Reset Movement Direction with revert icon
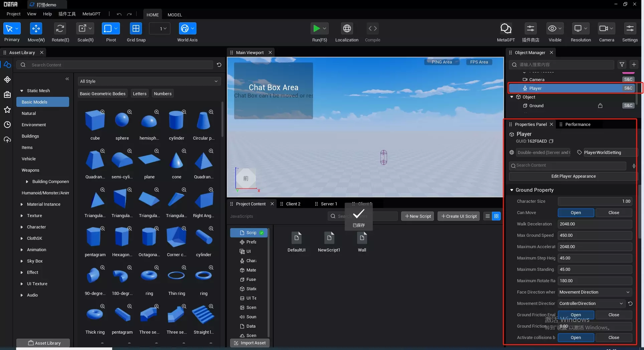Screen dimensions: 644x350 point(630,304)
